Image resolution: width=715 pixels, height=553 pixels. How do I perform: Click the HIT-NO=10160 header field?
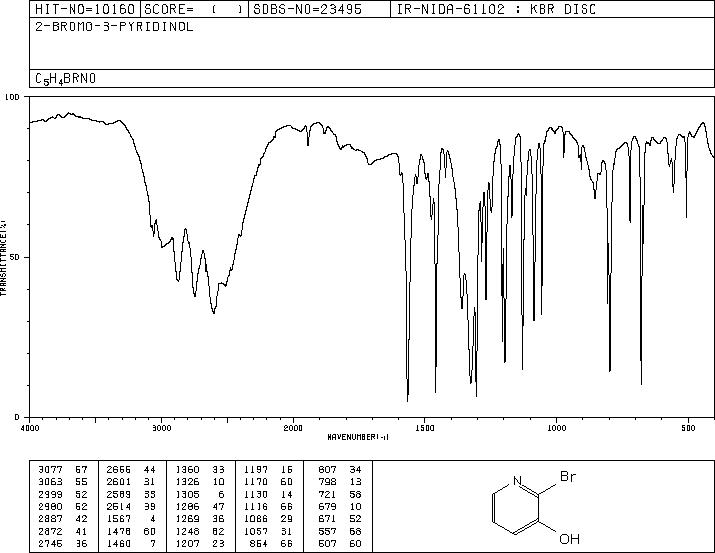[85, 9]
